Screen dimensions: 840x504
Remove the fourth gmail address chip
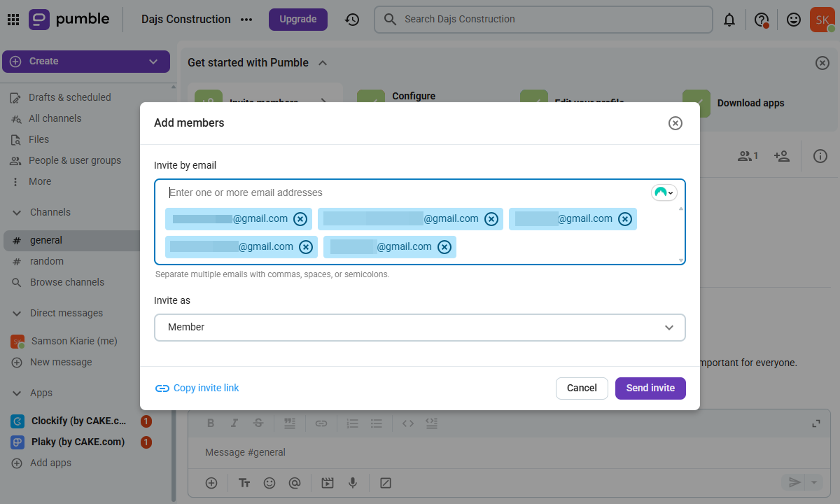pyautogui.click(x=306, y=247)
